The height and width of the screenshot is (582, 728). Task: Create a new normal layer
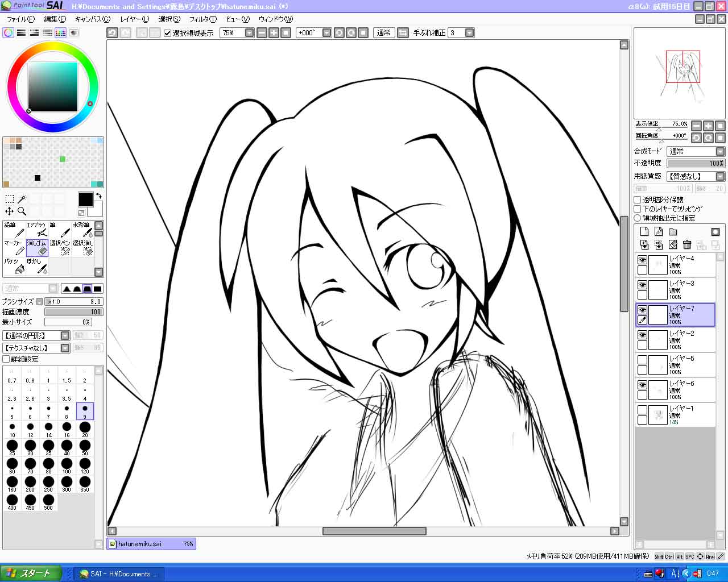click(x=644, y=231)
